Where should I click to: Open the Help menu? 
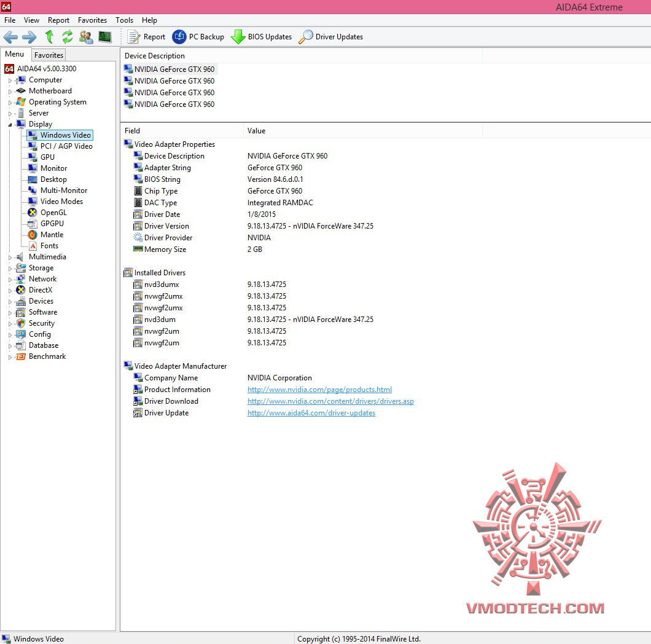[149, 20]
